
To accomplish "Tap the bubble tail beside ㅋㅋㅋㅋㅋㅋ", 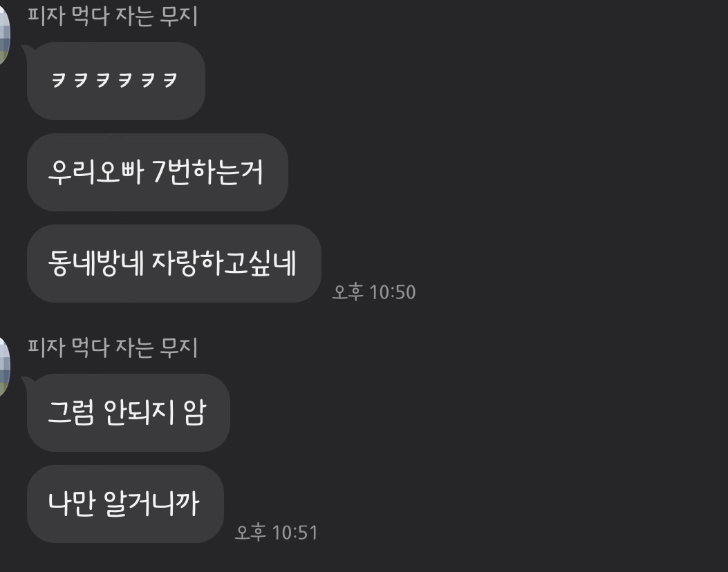I will (27, 50).
